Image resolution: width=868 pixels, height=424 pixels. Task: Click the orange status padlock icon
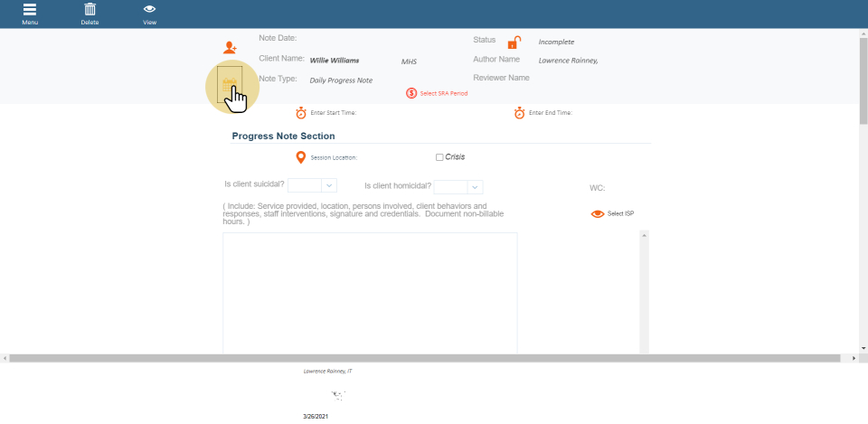pyautogui.click(x=514, y=42)
